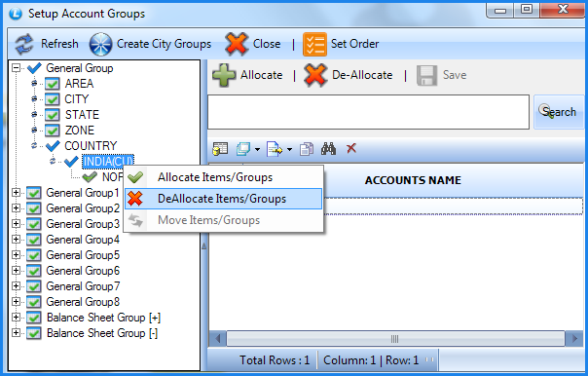Screen dimensions: 588x376
Task: Toggle the General Group1 checkbox
Action: (x=33, y=193)
